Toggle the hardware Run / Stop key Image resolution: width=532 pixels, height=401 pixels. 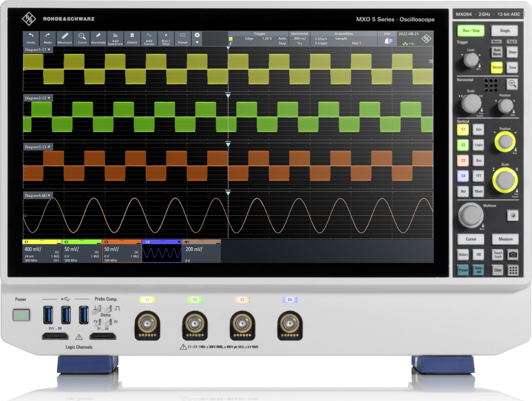click(471, 31)
